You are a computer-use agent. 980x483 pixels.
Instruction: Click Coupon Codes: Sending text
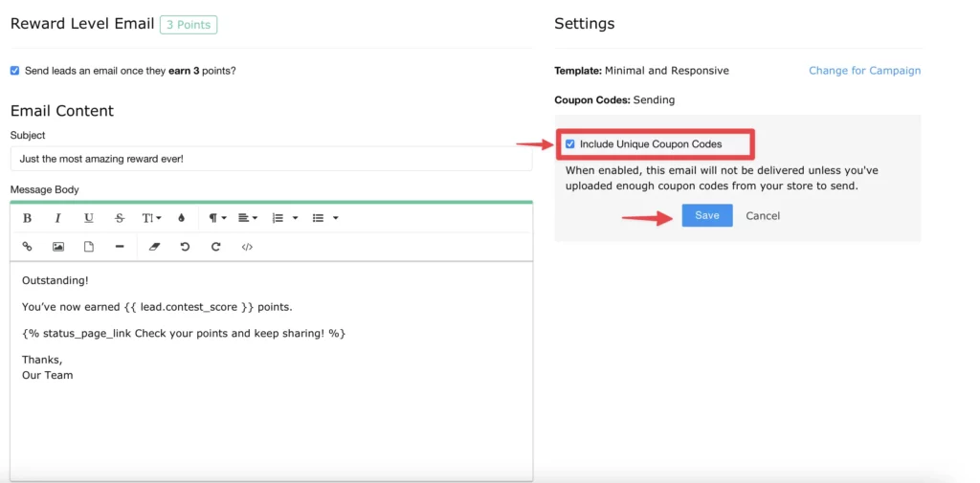coord(614,100)
